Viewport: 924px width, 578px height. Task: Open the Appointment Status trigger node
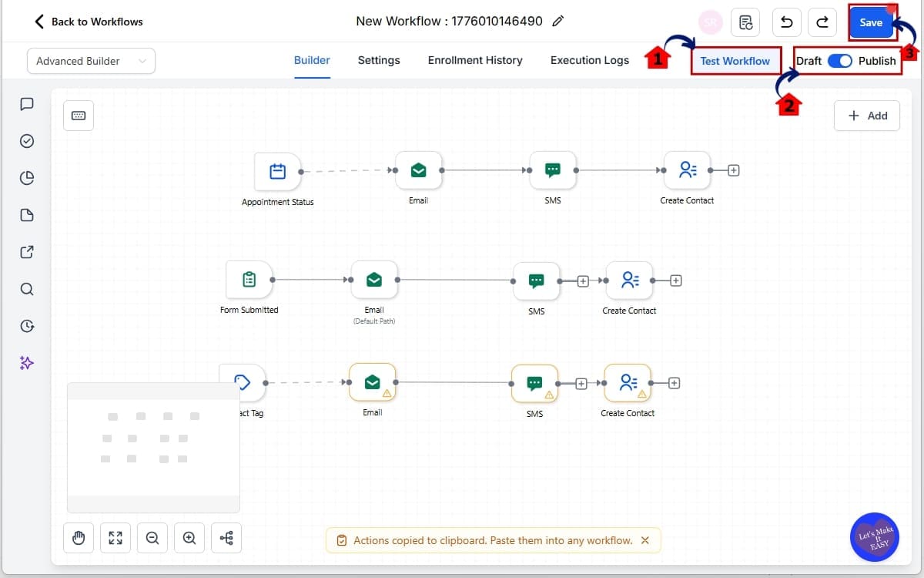(277, 171)
